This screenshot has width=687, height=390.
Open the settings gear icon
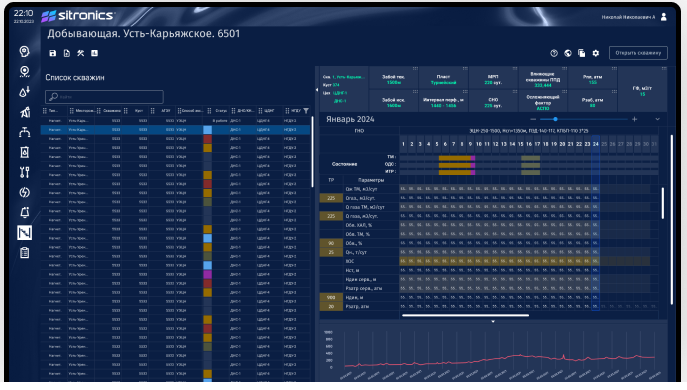pos(595,53)
